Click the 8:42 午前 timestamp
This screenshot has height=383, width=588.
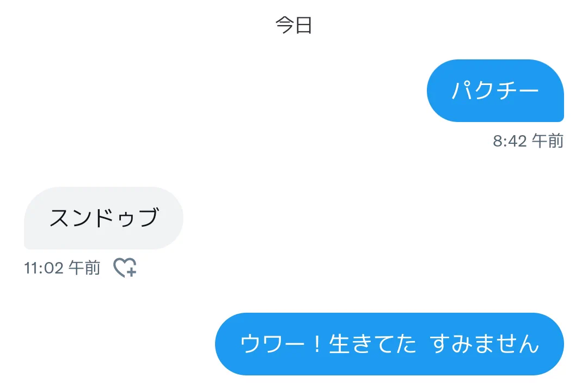point(528,141)
